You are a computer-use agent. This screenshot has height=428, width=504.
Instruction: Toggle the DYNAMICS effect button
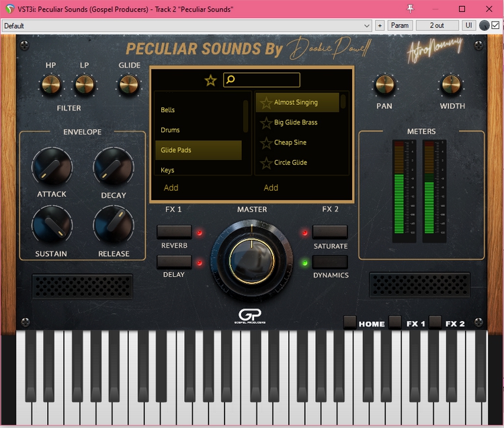click(330, 262)
